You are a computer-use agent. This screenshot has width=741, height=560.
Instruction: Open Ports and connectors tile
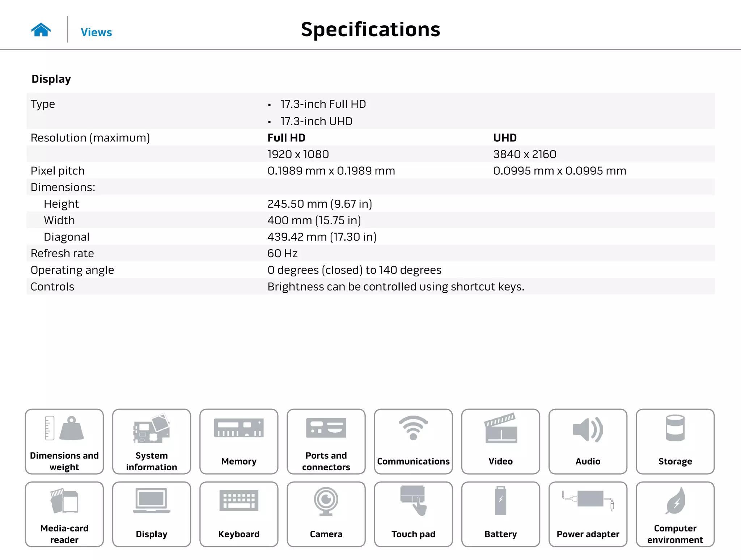pyautogui.click(x=326, y=441)
